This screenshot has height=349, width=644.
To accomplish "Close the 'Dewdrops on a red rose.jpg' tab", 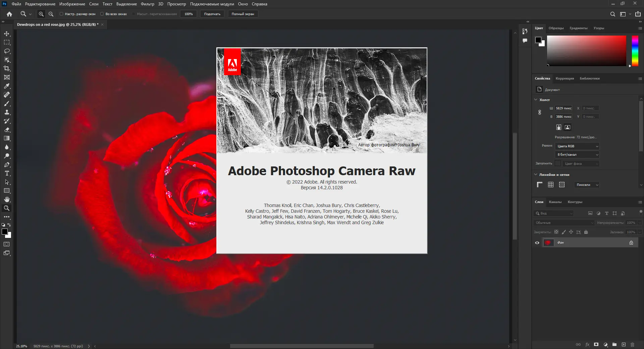I will click(102, 24).
